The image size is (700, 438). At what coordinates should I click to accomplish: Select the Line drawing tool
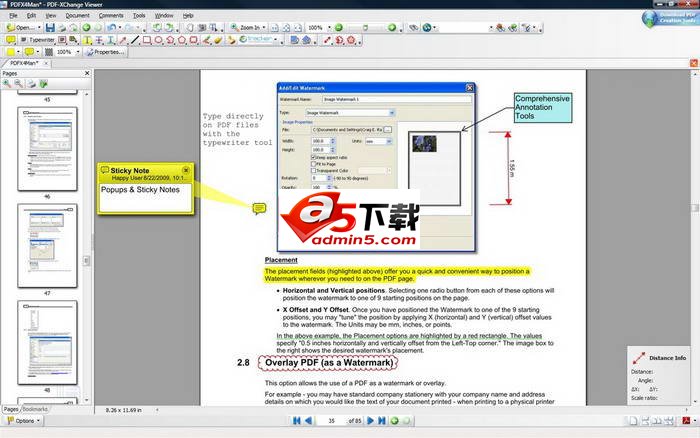(135, 40)
